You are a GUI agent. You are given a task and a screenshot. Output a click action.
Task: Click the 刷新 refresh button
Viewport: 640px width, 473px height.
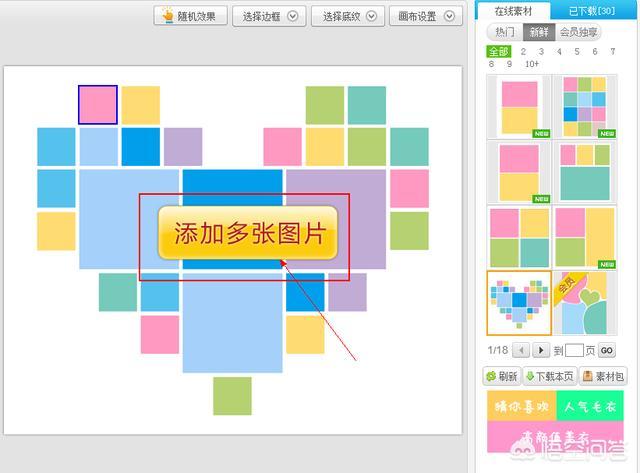[x=503, y=376]
